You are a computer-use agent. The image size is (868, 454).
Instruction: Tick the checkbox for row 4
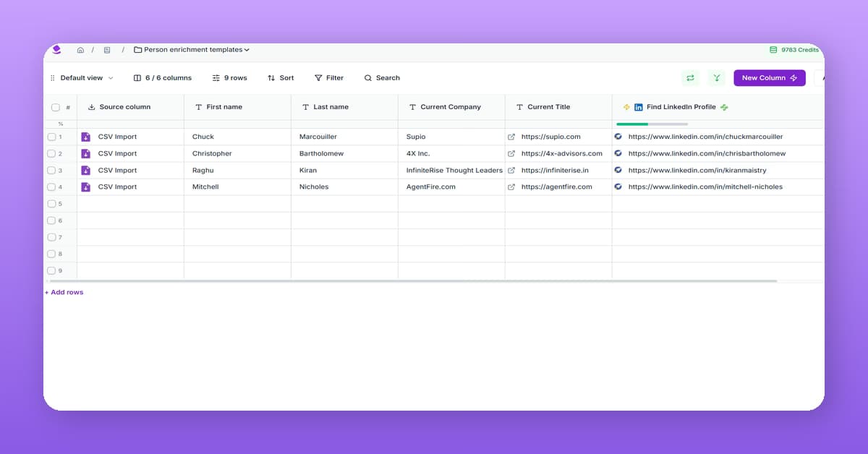pyautogui.click(x=52, y=187)
